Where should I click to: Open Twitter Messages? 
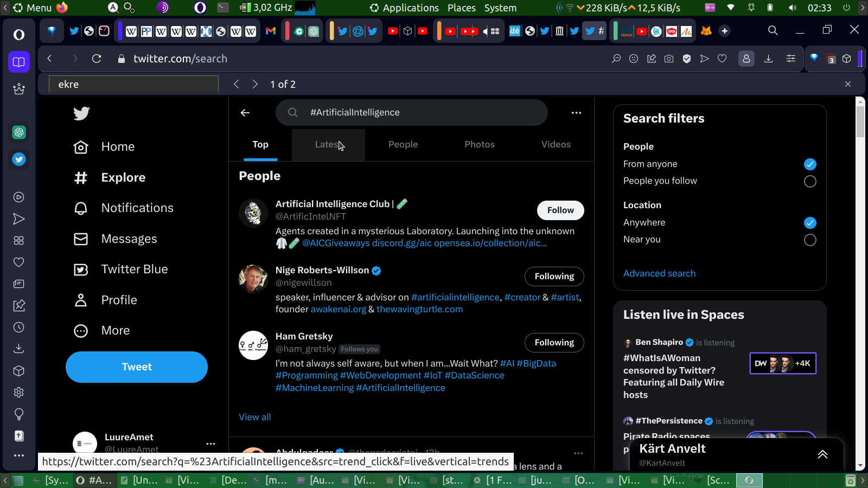(115, 239)
